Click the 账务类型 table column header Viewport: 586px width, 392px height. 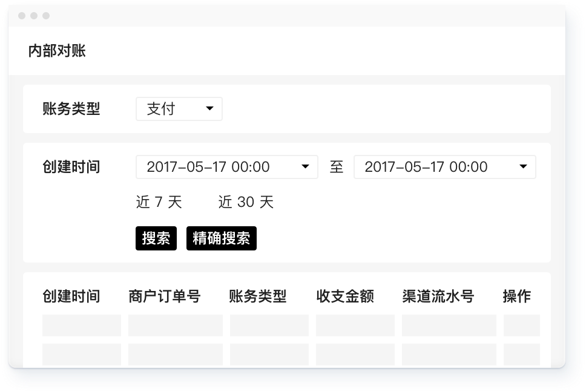coord(257,296)
